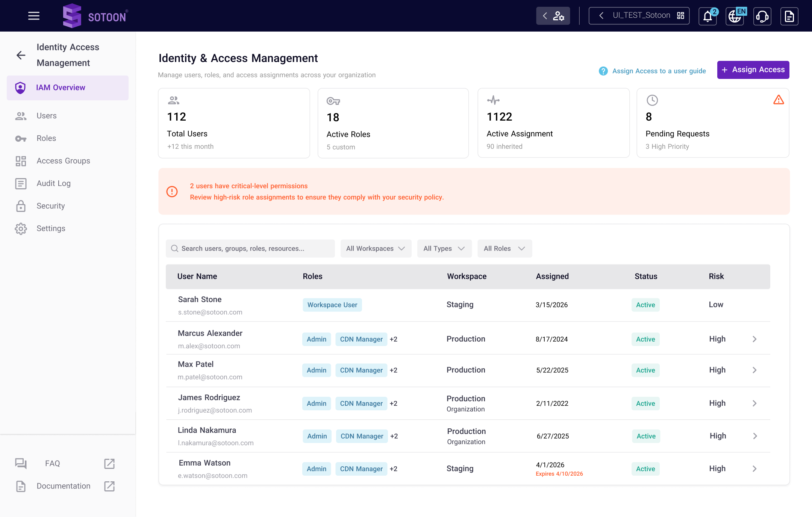Click the Settings gear icon
812x517 pixels.
click(x=21, y=228)
